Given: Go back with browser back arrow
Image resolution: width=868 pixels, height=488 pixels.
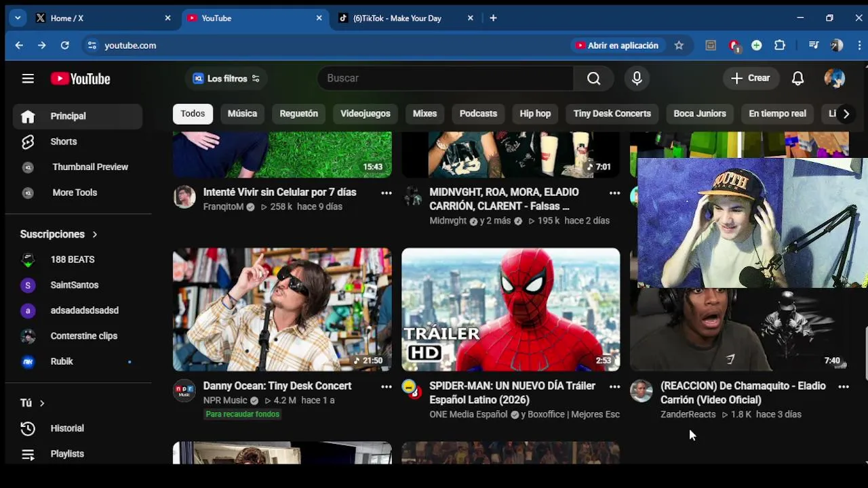Looking at the screenshot, I should pyautogui.click(x=19, y=45).
